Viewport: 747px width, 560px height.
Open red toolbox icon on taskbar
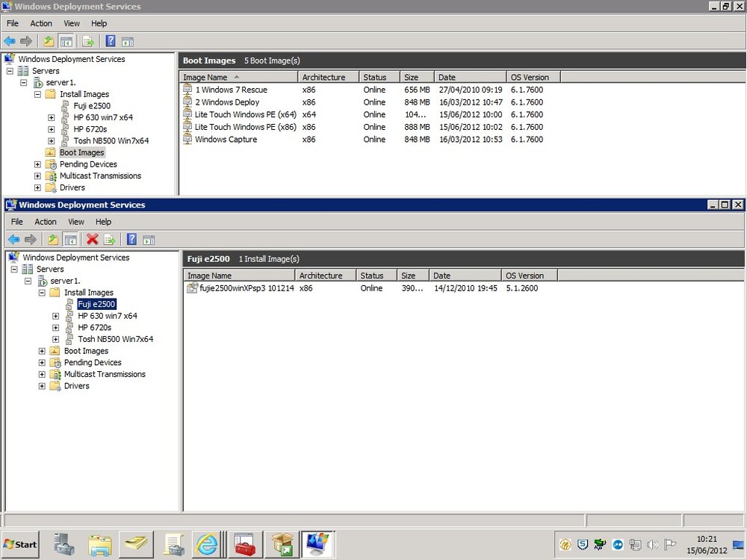click(x=245, y=544)
